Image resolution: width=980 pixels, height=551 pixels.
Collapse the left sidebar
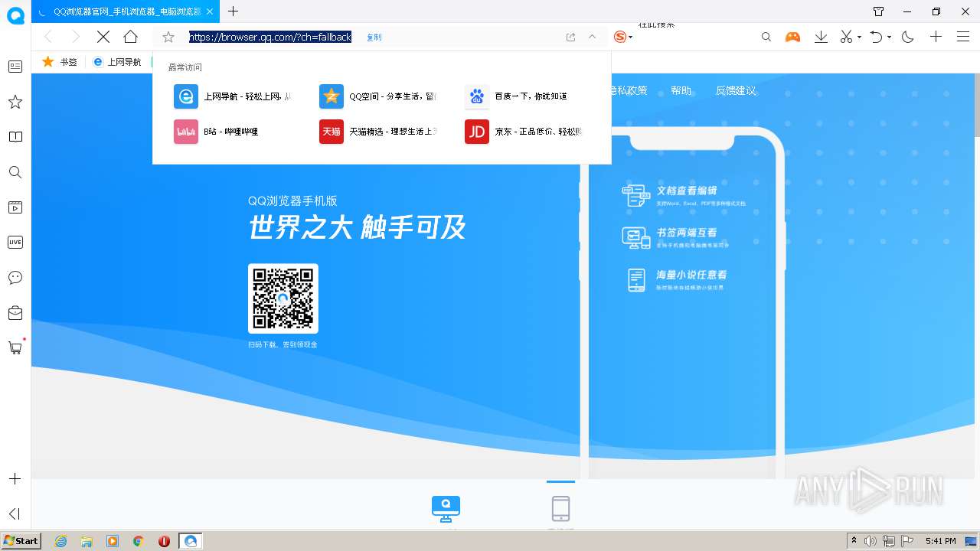point(15,514)
